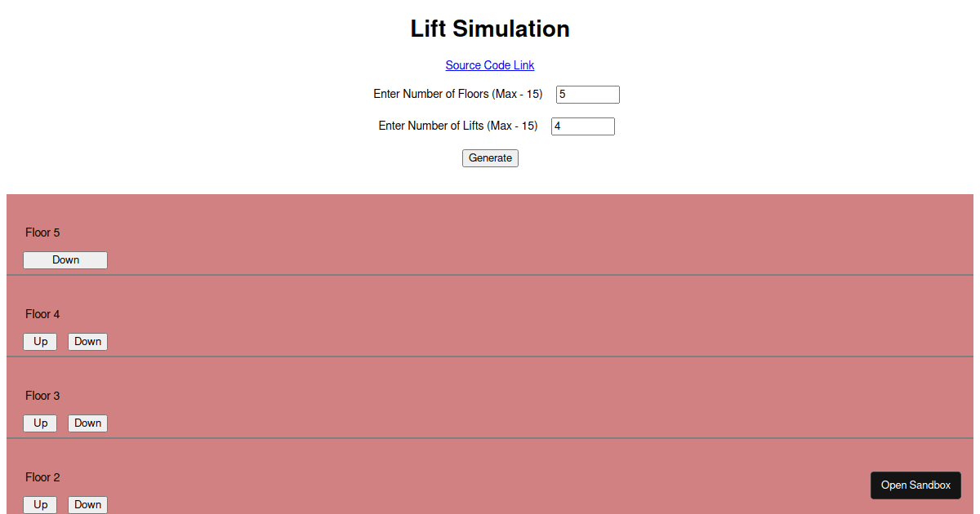Click the number of floors input field
The image size is (980, 514).
click(x=587, y=94)
